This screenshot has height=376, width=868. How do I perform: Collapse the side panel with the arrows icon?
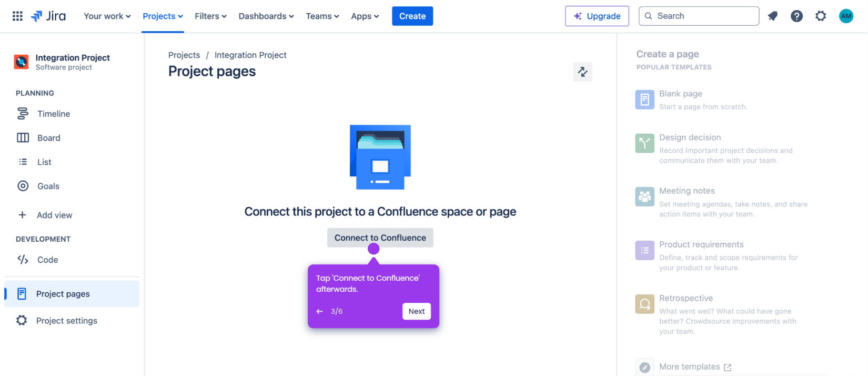click(x=582, y=72)
